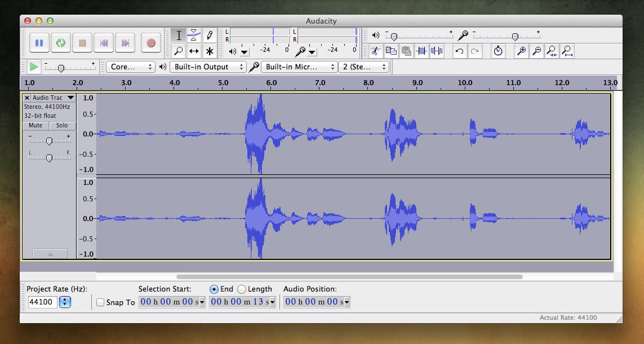This screenshot has width=644, height=344.
Task: Skip to end of the track
Action: pos(125,43)
